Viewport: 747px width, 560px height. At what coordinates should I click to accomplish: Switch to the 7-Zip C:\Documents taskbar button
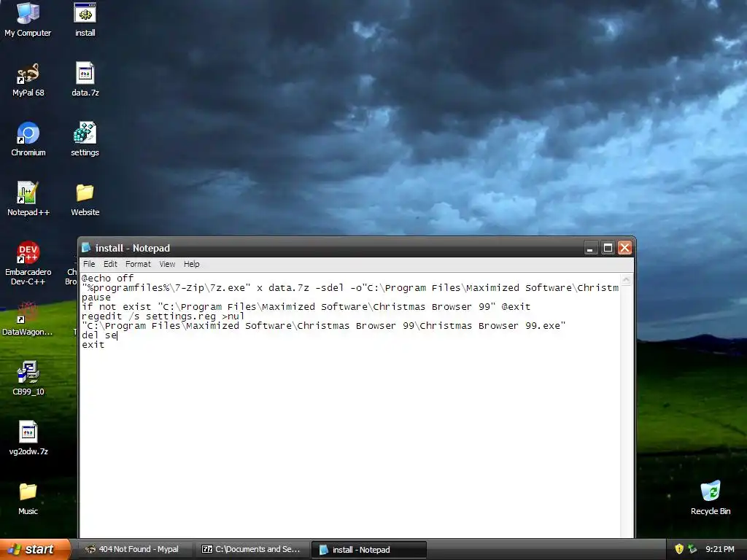coord(252,549)
